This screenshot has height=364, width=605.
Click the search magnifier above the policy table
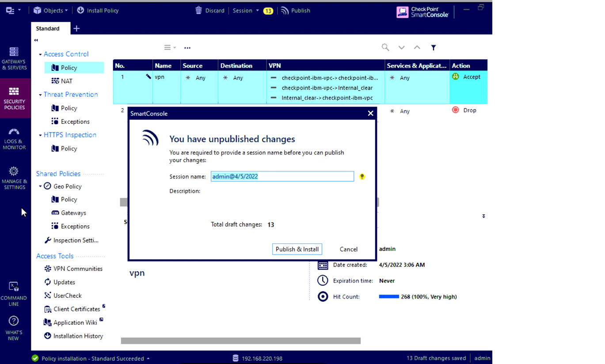384,47
